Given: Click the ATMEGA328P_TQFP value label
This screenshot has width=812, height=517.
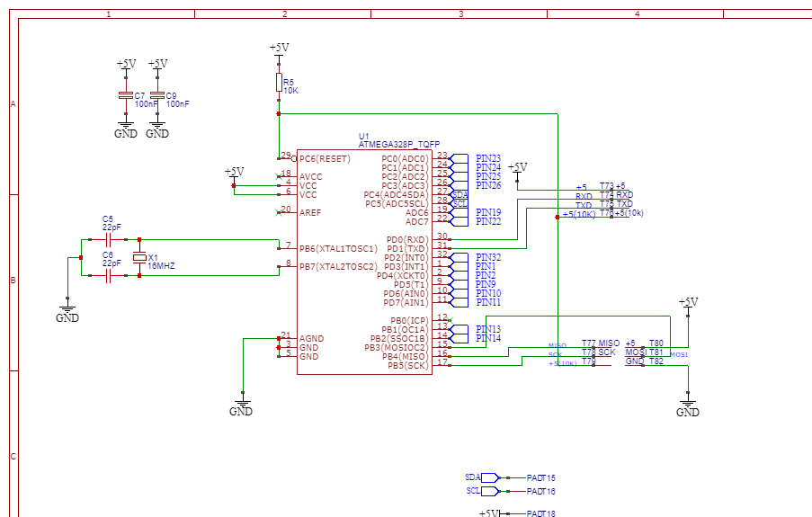Looking at the screenshot, I should point(399,145).
